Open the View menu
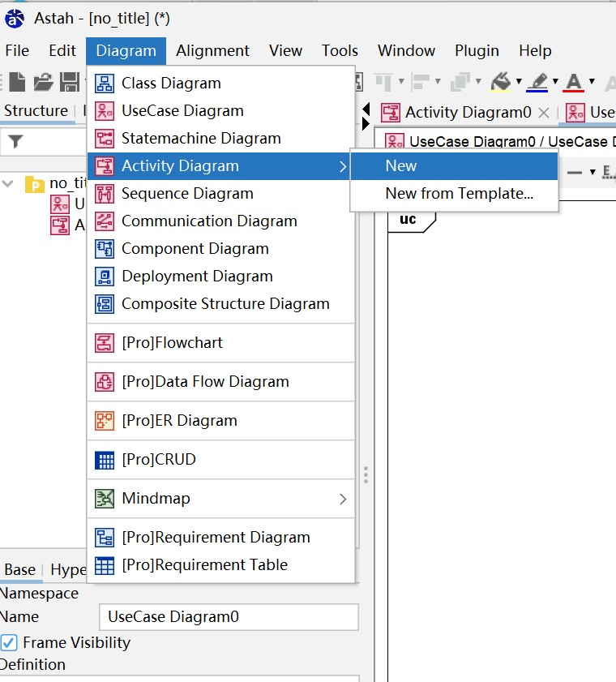 click(x=285, y=51)
